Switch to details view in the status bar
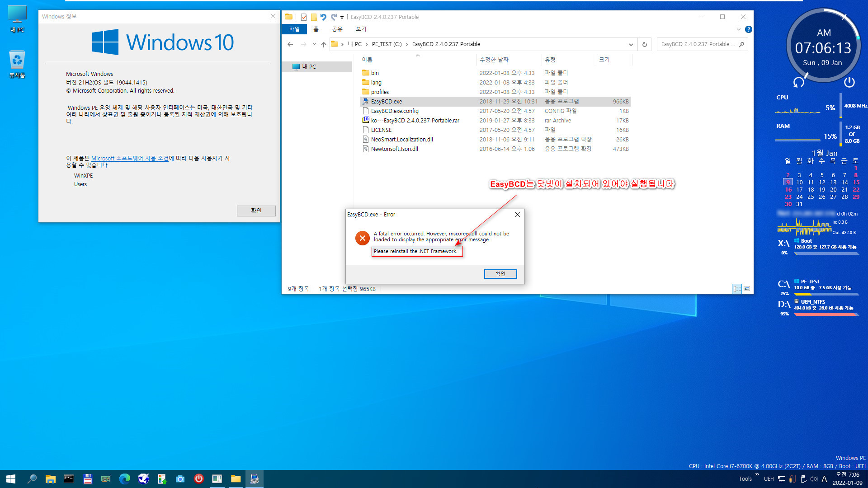This screenshot has height=488, width=868. pyautogui.click(x=737, y=289)
